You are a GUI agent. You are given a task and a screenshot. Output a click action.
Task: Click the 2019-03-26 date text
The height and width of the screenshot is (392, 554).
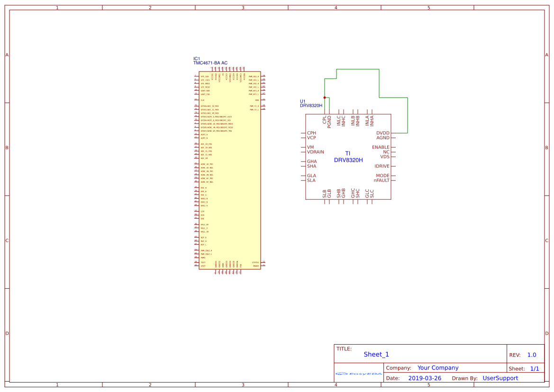(426, 378)
